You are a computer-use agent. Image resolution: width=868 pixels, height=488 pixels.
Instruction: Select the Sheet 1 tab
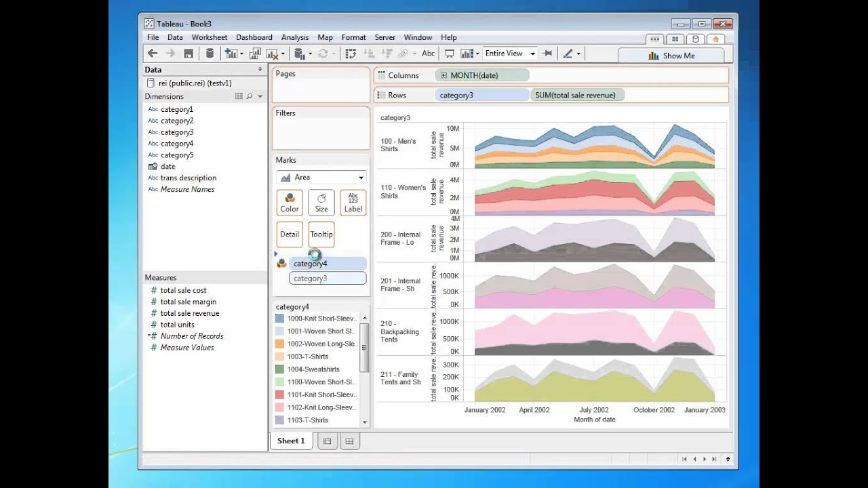click(x=291, y=441)
